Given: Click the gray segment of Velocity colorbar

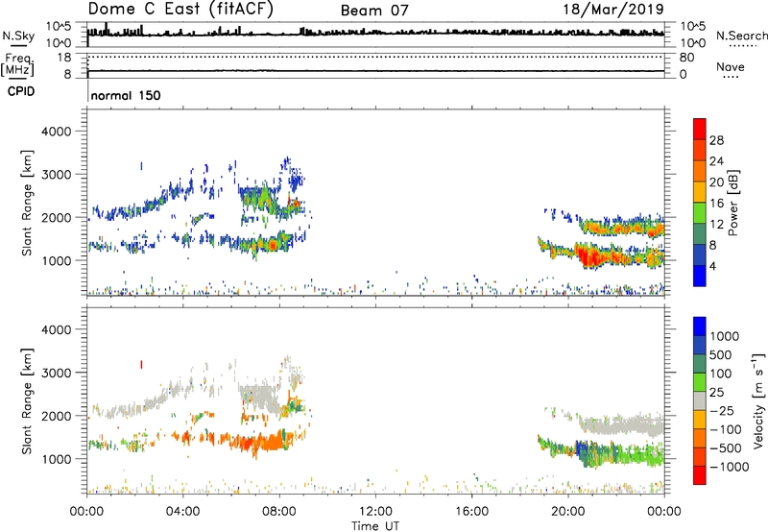Looking at the screenshot, I should [700, 401].
